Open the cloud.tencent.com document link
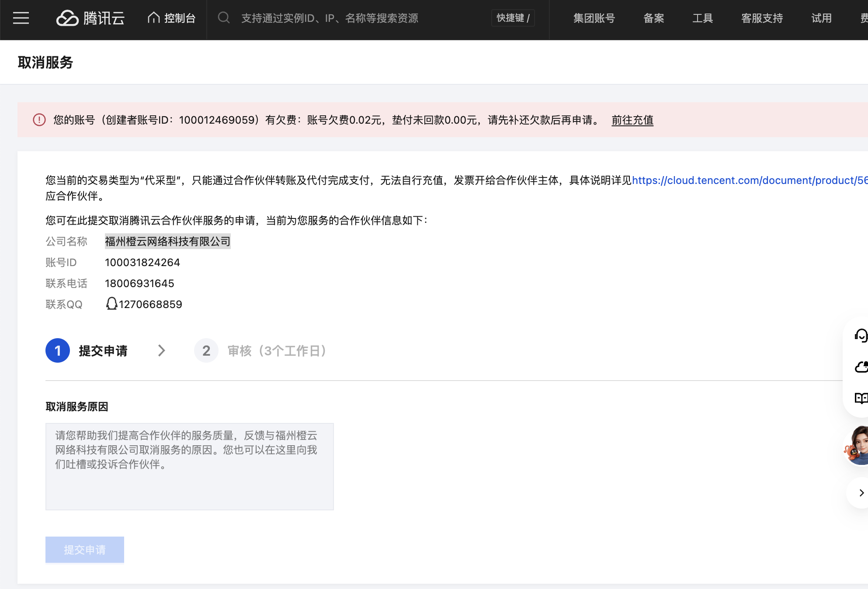Screen dimensions: 868x589 coord(750,180)
